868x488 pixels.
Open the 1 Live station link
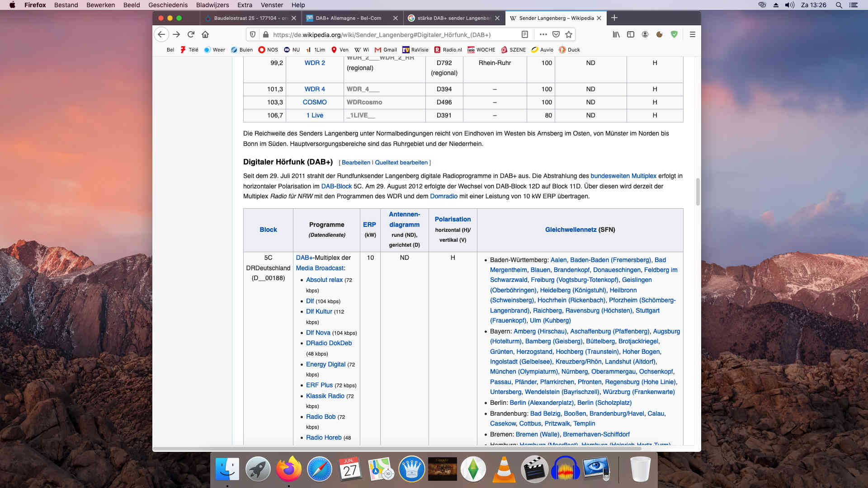(x=315, y=115)
